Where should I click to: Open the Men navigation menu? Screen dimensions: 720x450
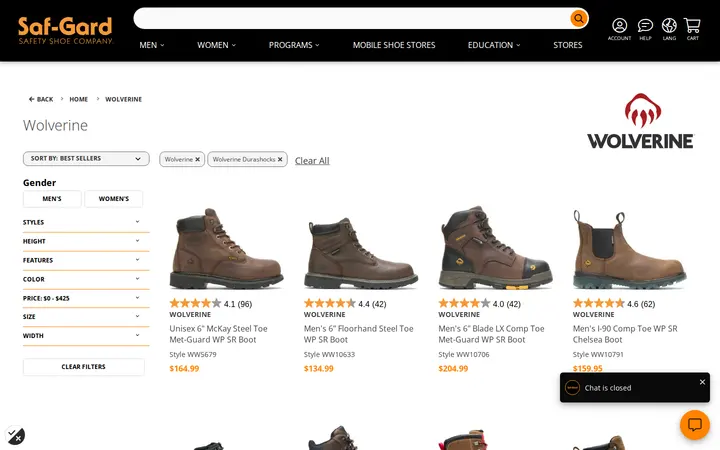click(152, 45)
